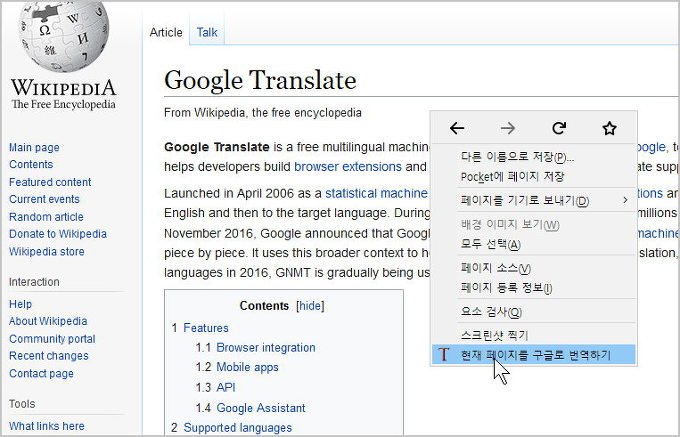Select 현재 페이지를 구글로 번역하기
680x437 pixels.
click(533, 355)
